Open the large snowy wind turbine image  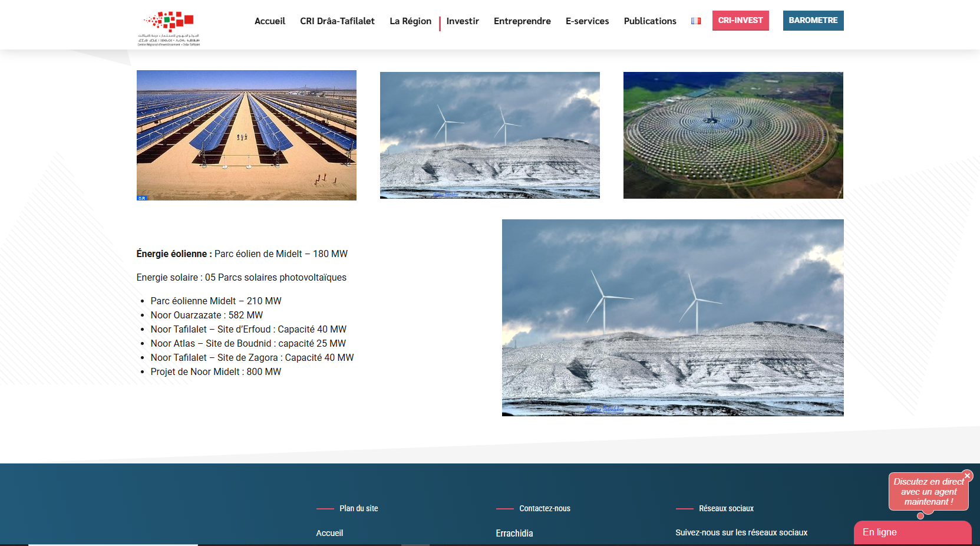[x=672, y=317]
